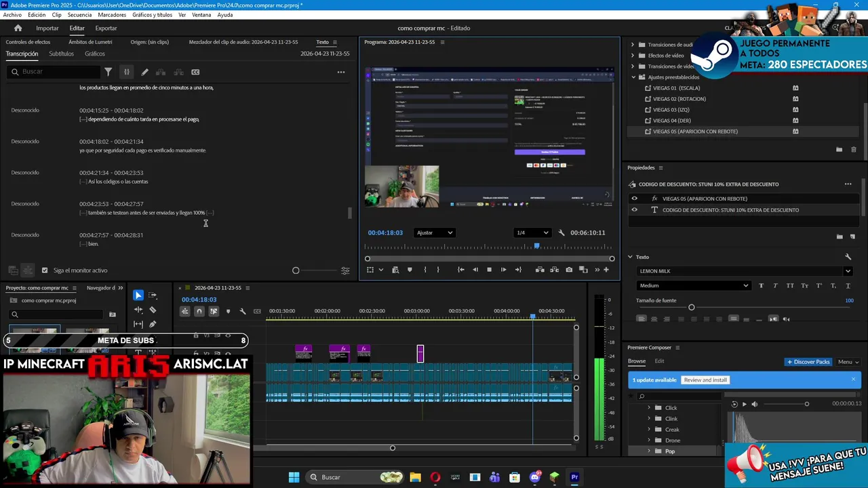Add a marker in the timeline
This screenshot has width=868, height=488.
click(x=228, y=311)
